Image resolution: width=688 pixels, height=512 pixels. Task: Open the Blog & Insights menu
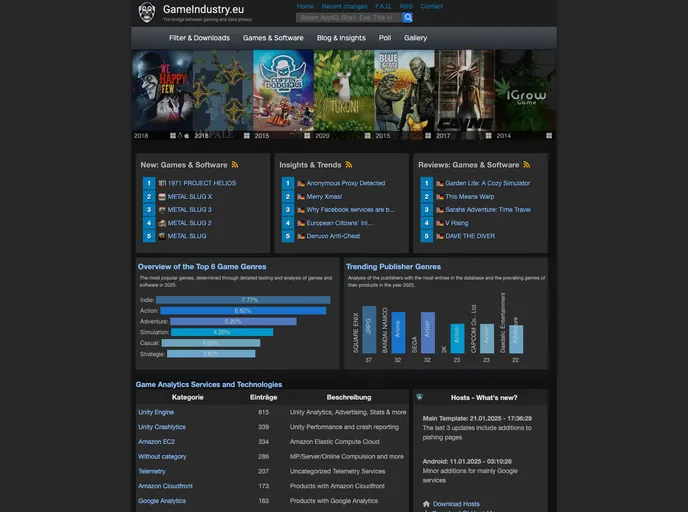[341, 38]
